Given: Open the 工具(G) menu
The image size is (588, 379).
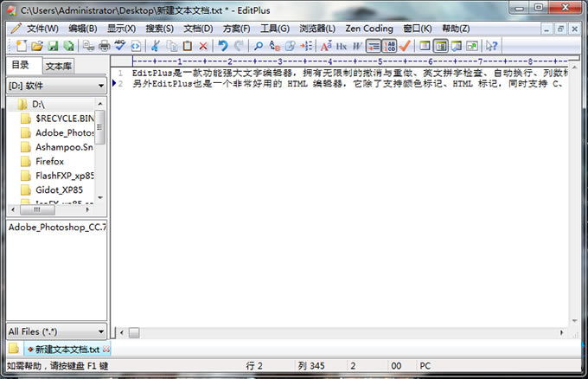Looking at the screenshot, I should click(275, 29).
